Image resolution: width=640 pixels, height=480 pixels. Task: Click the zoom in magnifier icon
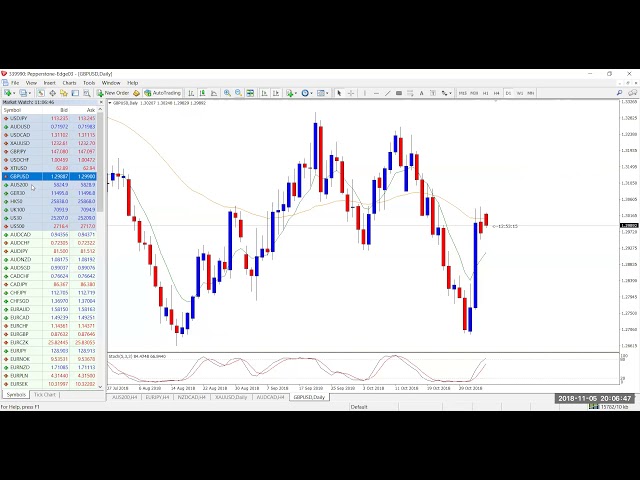(227, 93)
